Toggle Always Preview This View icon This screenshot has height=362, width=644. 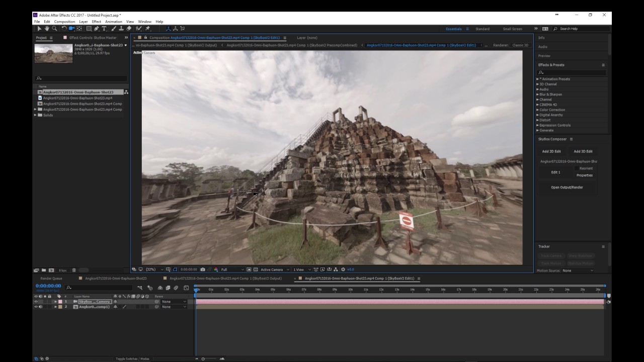point(134,269)
